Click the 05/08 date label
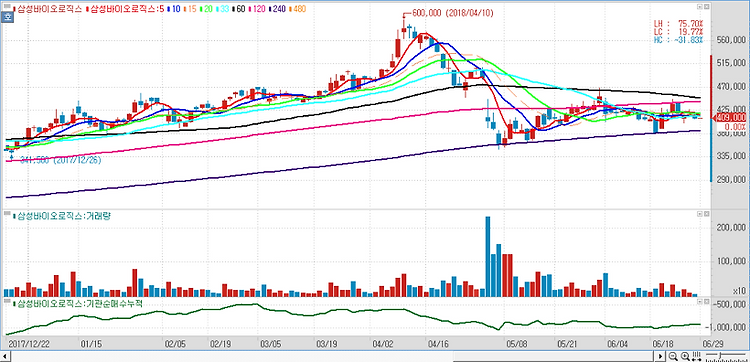 coord(517,343)
